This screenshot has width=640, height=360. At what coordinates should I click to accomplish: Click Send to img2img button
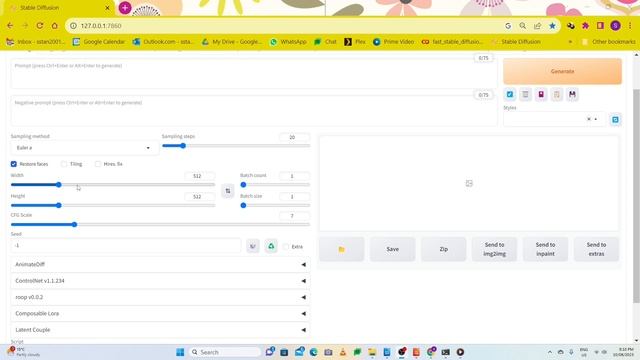(x=495, y=249)
